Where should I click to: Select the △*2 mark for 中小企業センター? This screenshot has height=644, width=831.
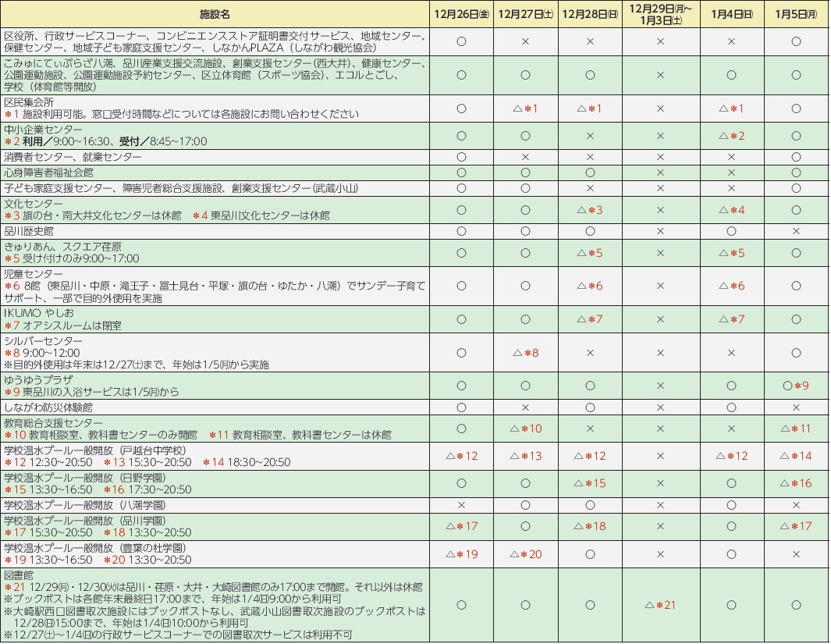[x=731, y=136]
